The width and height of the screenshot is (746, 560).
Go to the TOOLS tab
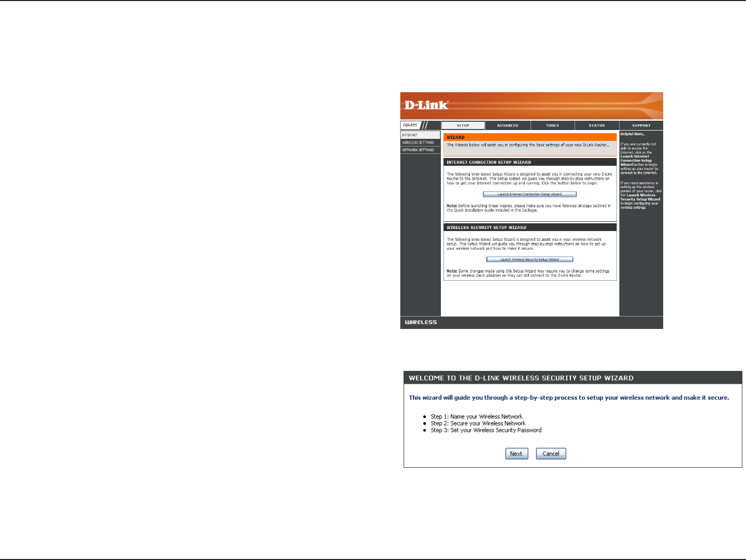tap(552, 125)
